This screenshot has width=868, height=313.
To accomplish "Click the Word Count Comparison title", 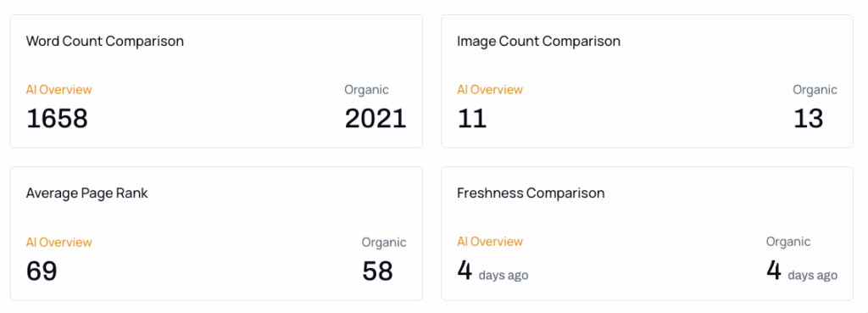I will [x=104, y=41].
